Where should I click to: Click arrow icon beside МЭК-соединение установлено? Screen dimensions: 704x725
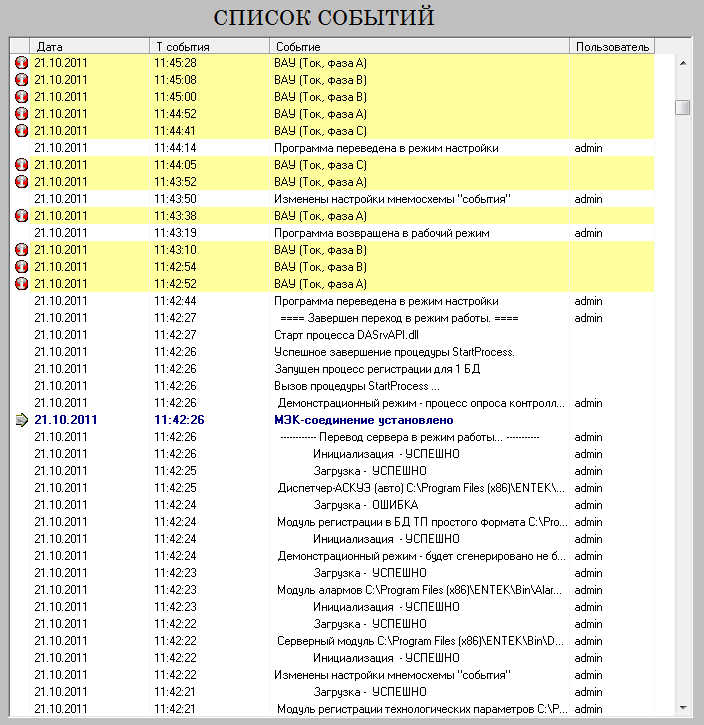coord(21,420)
